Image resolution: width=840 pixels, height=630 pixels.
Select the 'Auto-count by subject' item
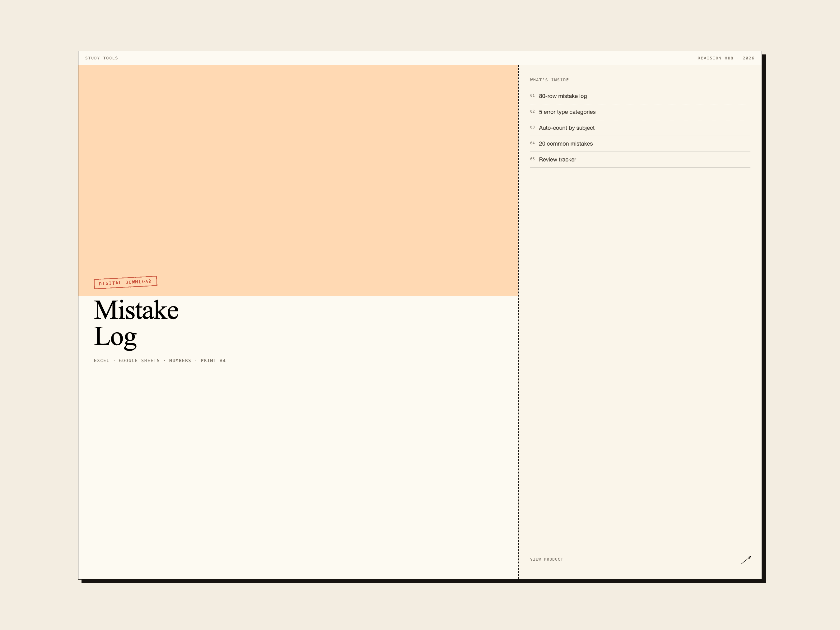640,128
